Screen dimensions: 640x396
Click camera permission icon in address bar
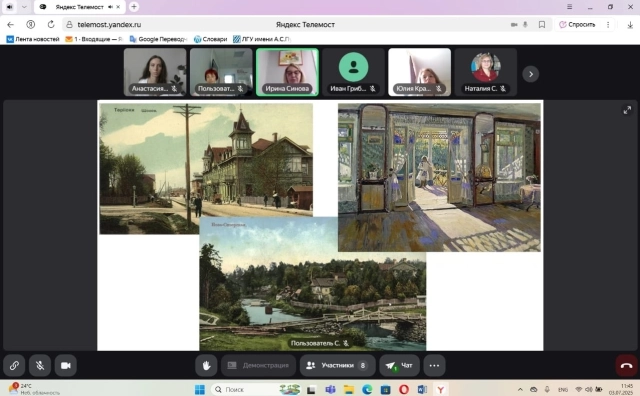pos(514,24)
